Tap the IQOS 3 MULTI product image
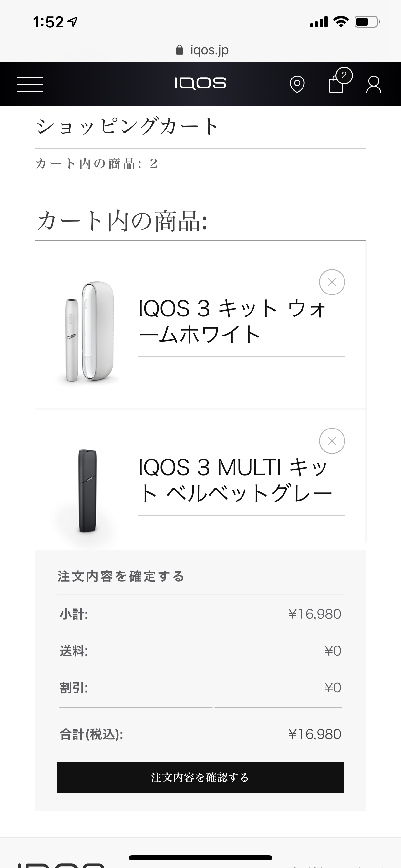This screenshot has width=401, height=868. pyautogui.click(x=87, y=490)
